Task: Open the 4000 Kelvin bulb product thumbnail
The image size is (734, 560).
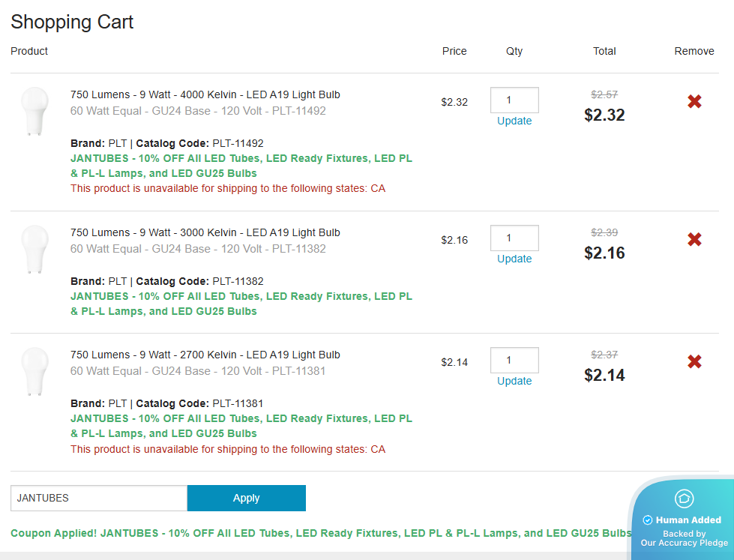Action: (34, 111)
